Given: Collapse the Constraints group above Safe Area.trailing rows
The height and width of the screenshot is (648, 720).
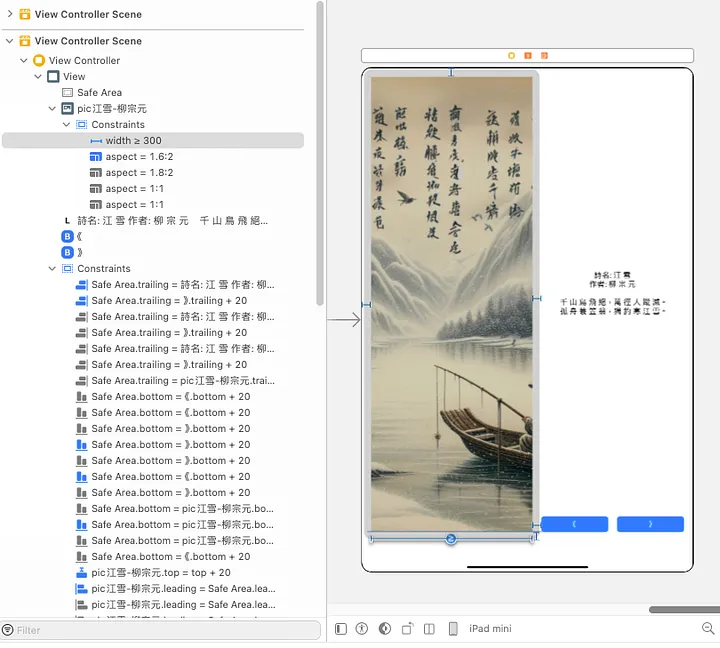Looking at the screenshot, I should [x=52, y=268].
